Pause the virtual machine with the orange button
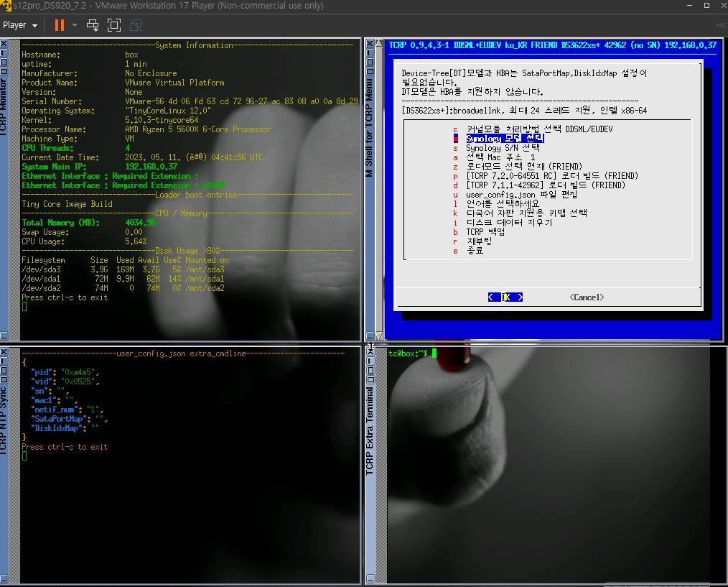Viewport: 728px width, 587px height. coord(59,25)
